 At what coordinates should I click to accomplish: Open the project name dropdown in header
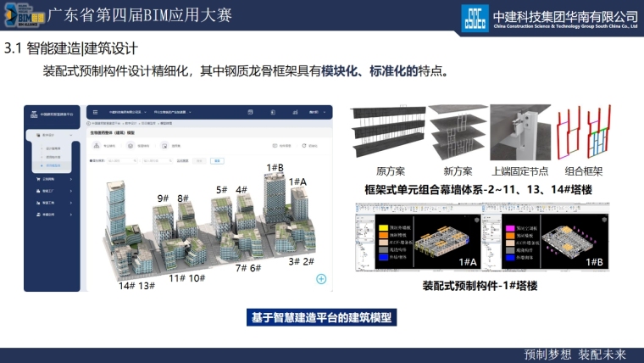pyautogui.click(x=174, y=112)
